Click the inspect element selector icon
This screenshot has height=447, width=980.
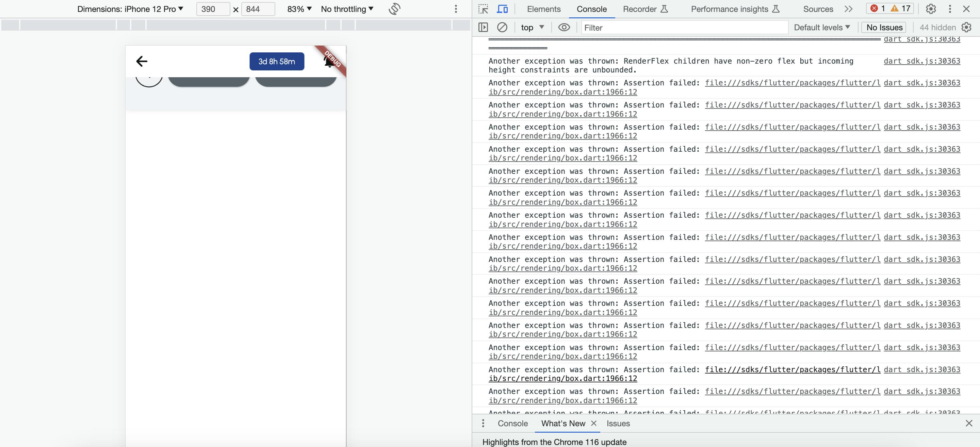point(483,9)
